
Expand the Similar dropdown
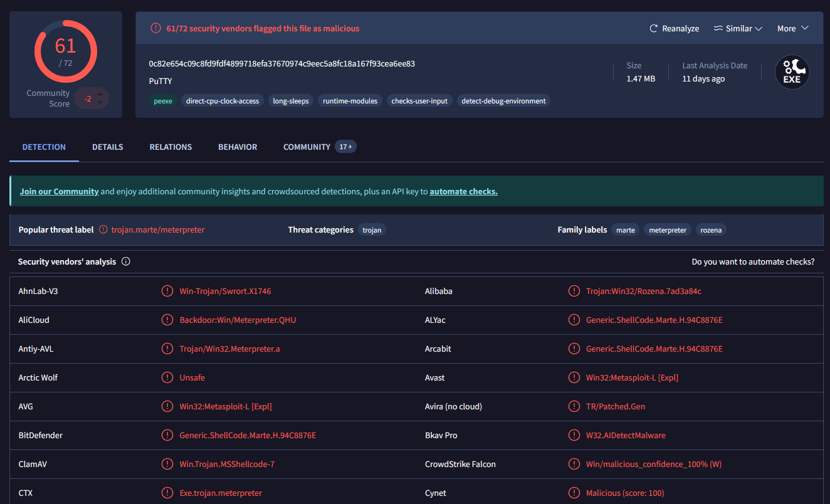[738, 28]
